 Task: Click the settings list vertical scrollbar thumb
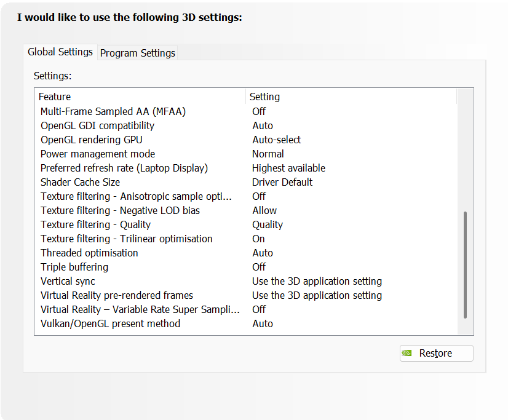coord(465,264)
